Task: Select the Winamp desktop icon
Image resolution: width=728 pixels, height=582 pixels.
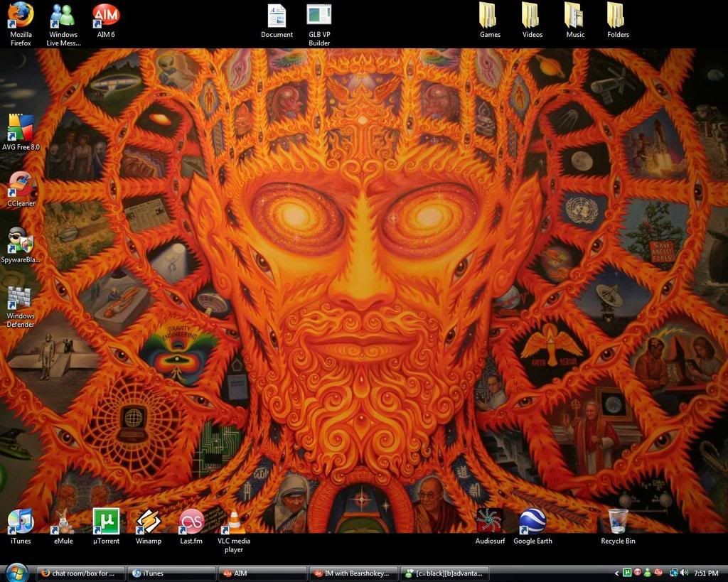Action: coord(149,527)
